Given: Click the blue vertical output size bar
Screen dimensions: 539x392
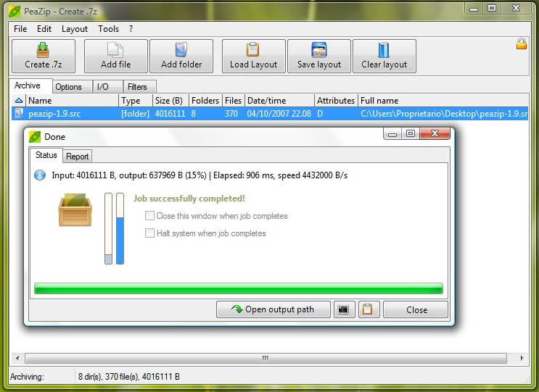Looking at the screenshot, I should point(120,229).
